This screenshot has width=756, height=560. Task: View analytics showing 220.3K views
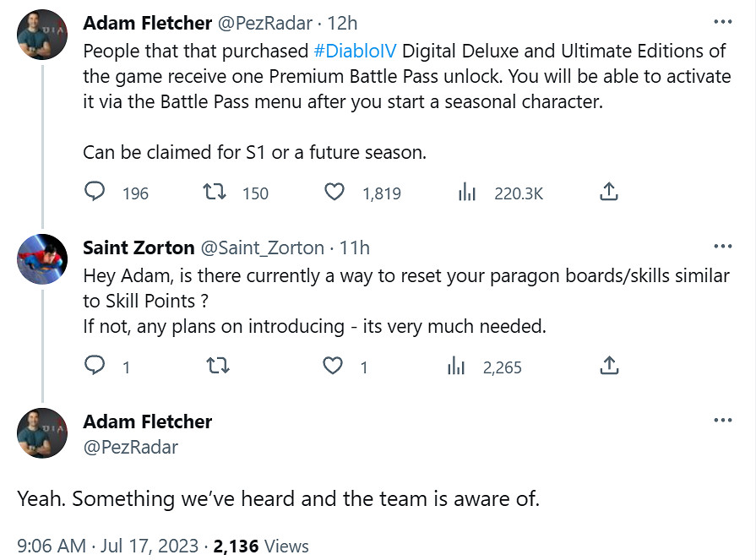click(468, 193)
